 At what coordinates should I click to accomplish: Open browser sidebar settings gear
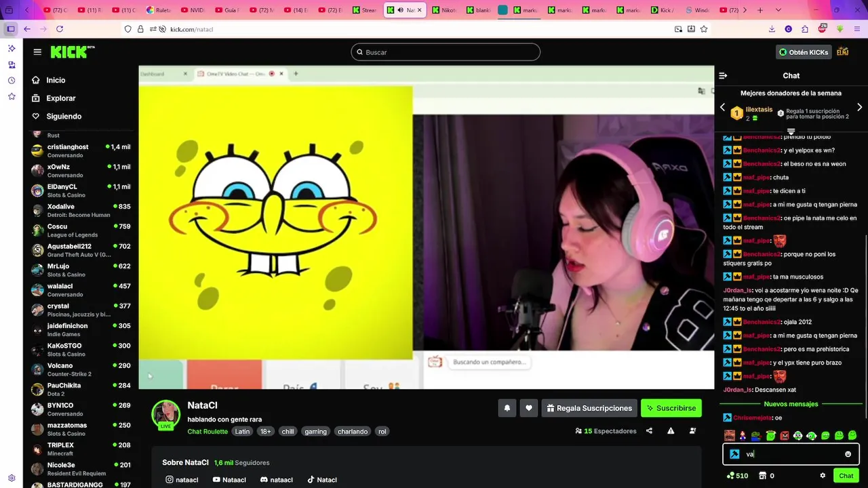pyautogui.click(x=12, y=478)
